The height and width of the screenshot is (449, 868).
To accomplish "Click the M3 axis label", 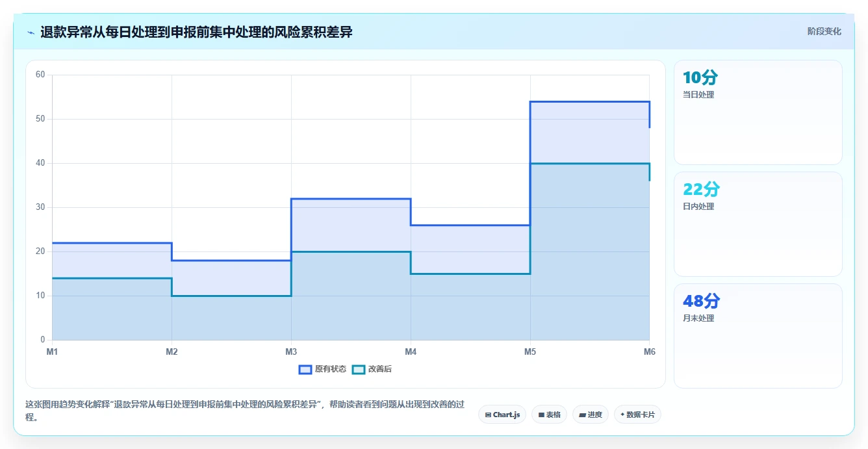I will [x=291, y=352].
